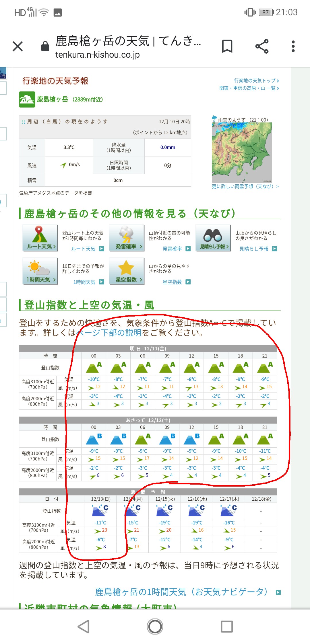Follow link 更に詳しい雨雲予想（天なび）

click(x=245, y=186)
